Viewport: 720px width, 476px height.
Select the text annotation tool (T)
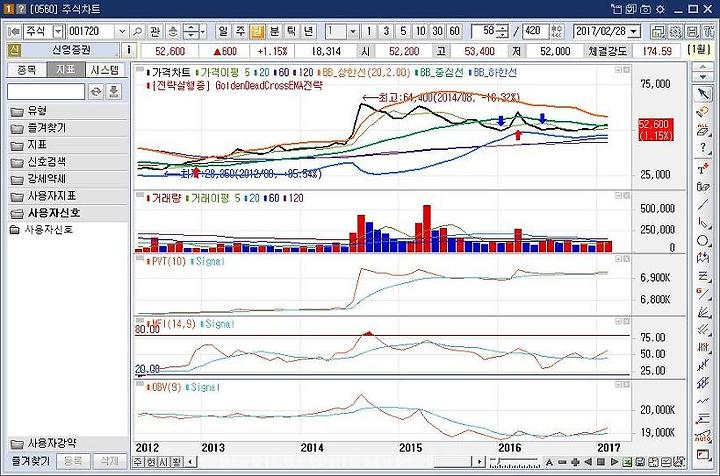[703, 169]
